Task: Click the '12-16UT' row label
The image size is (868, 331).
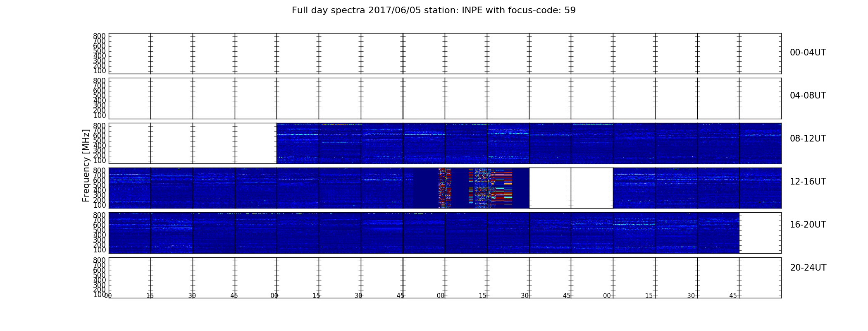Action: (808, 182)
